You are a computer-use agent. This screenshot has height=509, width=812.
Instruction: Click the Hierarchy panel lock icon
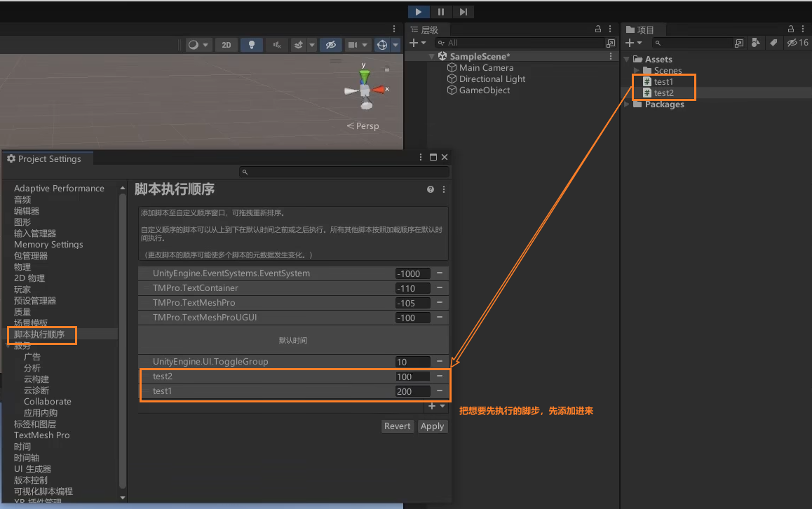(x=598, y=29)
